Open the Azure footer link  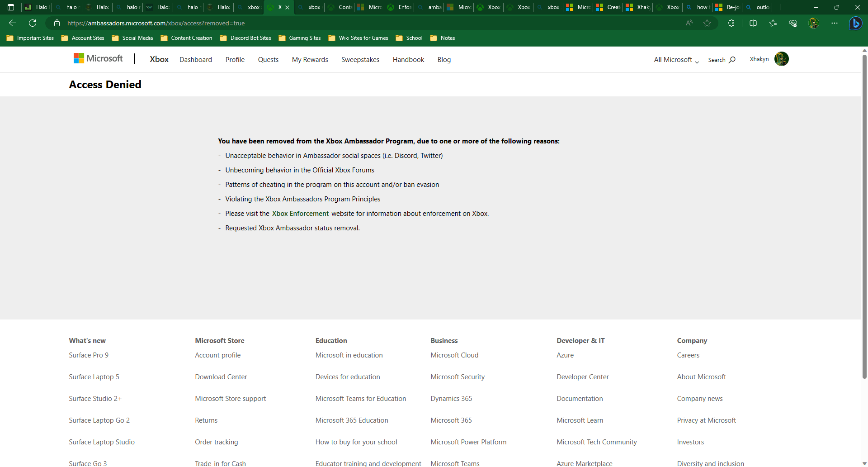[x=565, y=355]
